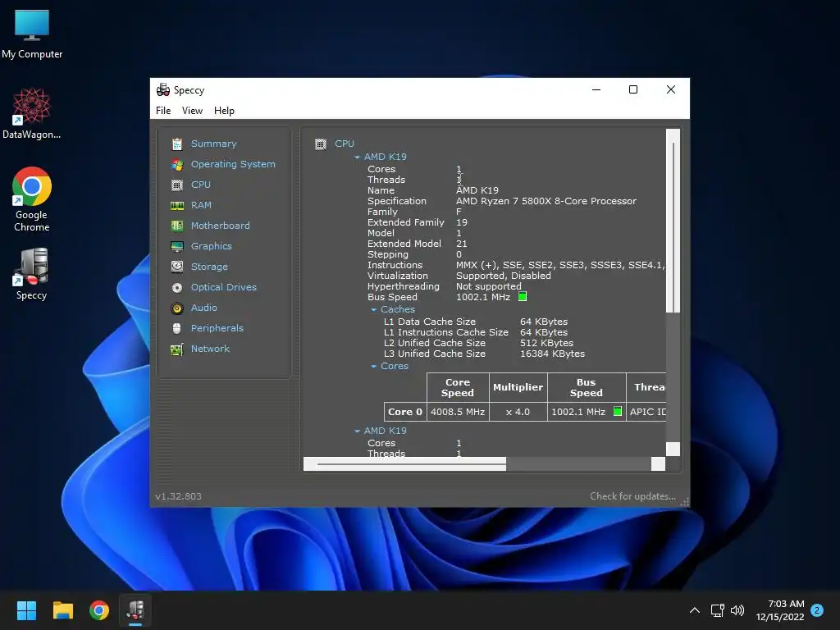Open the Help menu

(225, 111)
